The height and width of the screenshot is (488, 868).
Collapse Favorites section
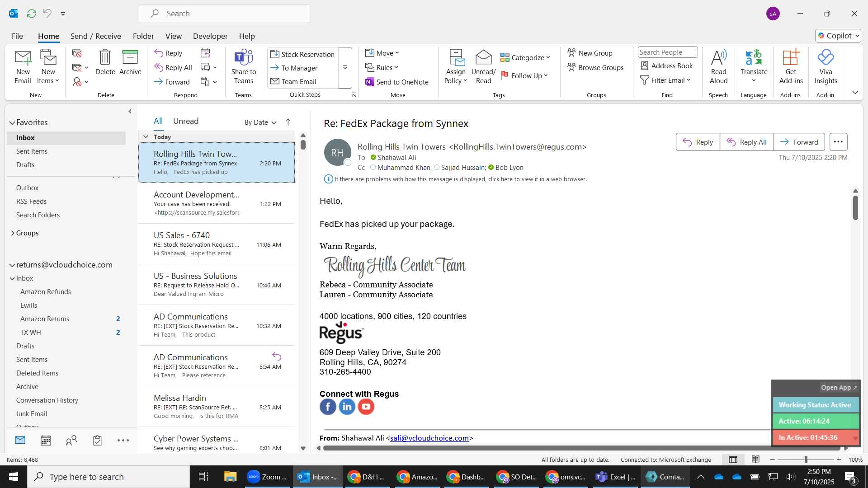pos(12,122)
